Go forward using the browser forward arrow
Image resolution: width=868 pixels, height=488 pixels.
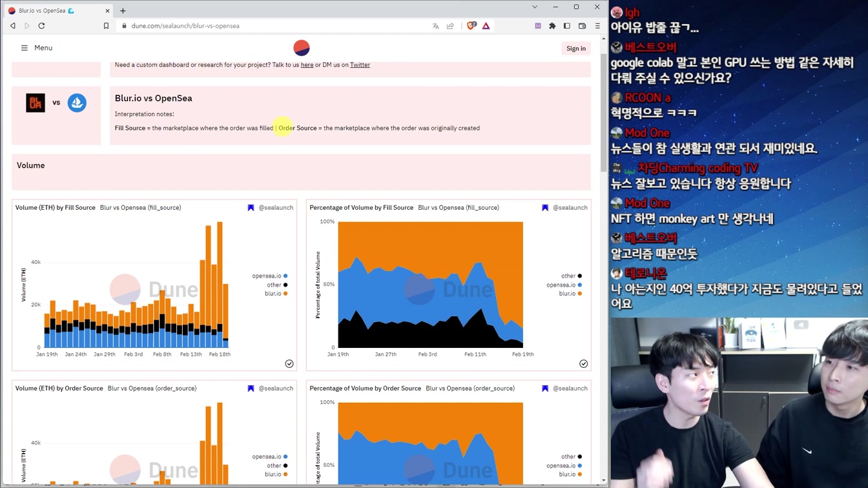pyautogui.click(x=27, y=26)
